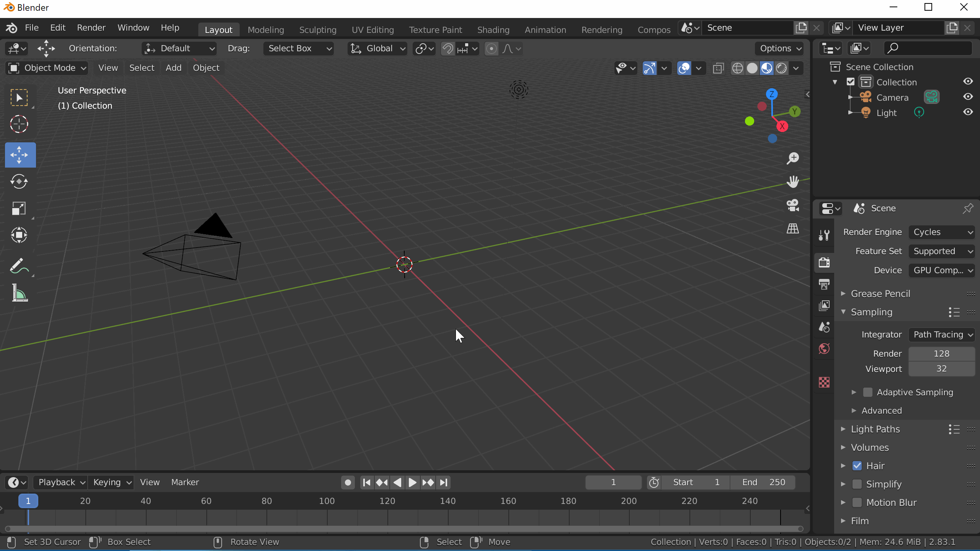Open the Render Engine dropdown
The image size is (980, 551).
[x=942, y=232]
